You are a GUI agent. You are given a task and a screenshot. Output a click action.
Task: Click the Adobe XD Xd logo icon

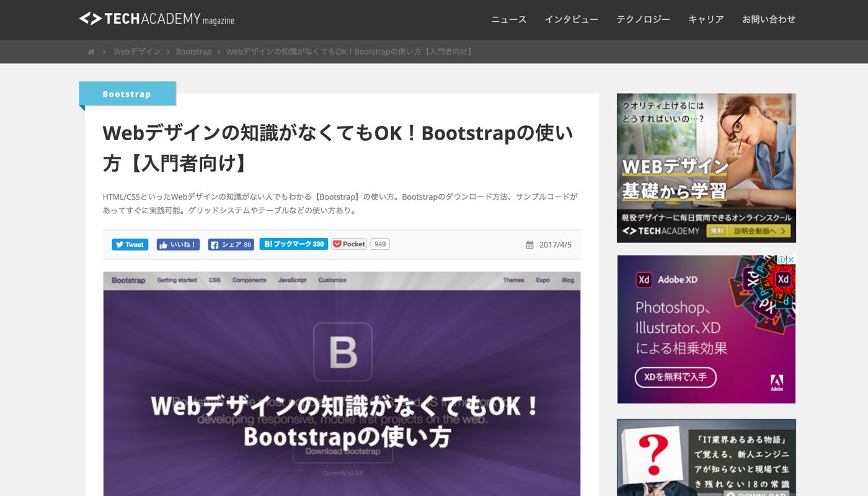pyautogui.click(x=644, y=280)
